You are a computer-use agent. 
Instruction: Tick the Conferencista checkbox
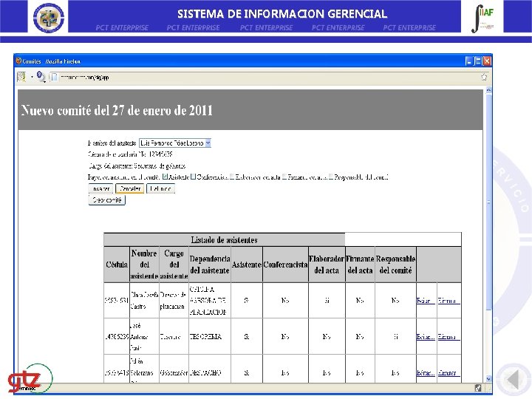coord(193,177)
